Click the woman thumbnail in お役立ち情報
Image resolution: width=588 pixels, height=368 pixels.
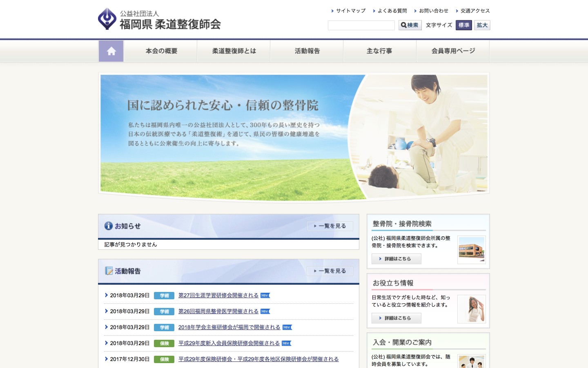click(x=472, y=309)
